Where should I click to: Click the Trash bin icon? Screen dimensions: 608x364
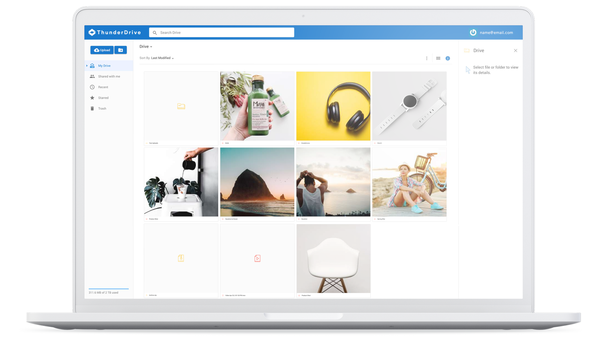[92, 109]
